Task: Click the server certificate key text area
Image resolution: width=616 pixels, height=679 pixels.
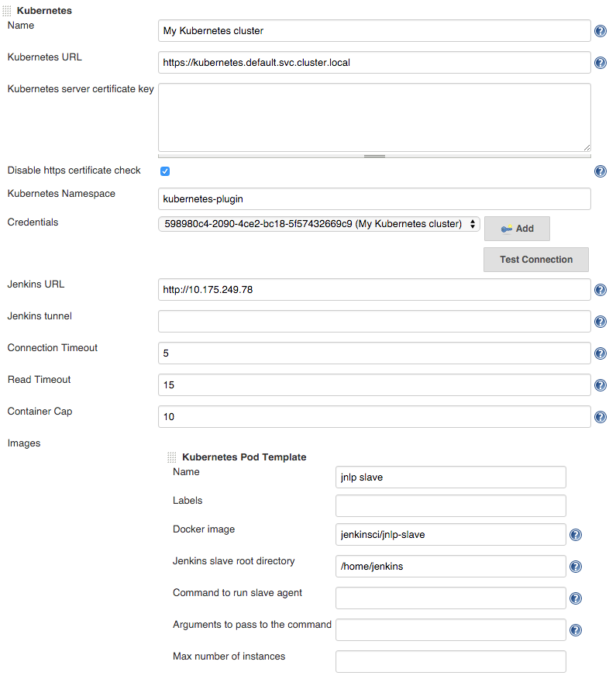Action: pyautogui.click(x=374, y=117)
